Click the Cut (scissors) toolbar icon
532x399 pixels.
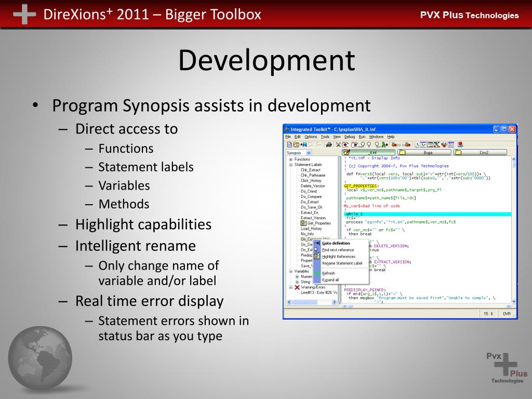338,145
